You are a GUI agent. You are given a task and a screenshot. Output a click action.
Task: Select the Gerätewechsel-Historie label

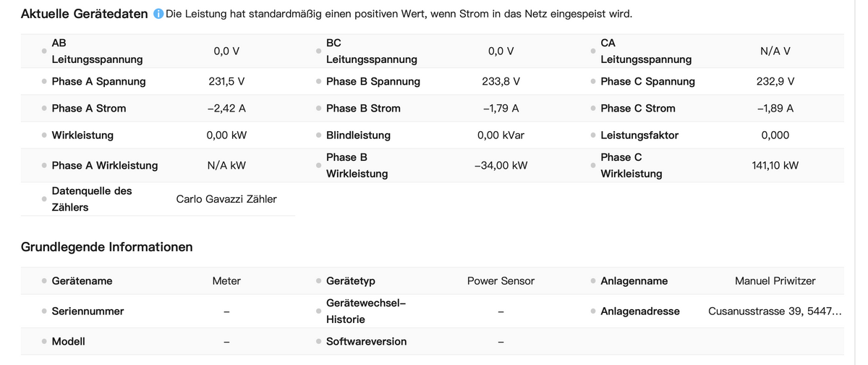[x=366, y=311]
